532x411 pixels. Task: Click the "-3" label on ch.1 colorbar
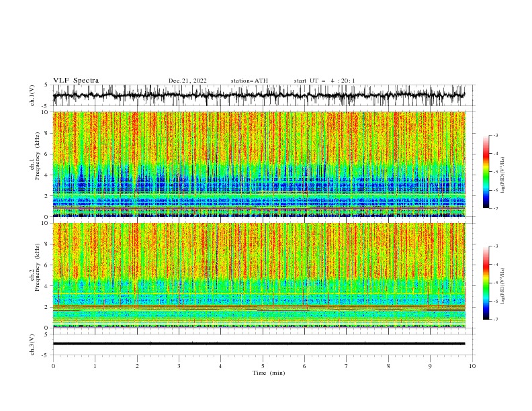pos(496,135)
